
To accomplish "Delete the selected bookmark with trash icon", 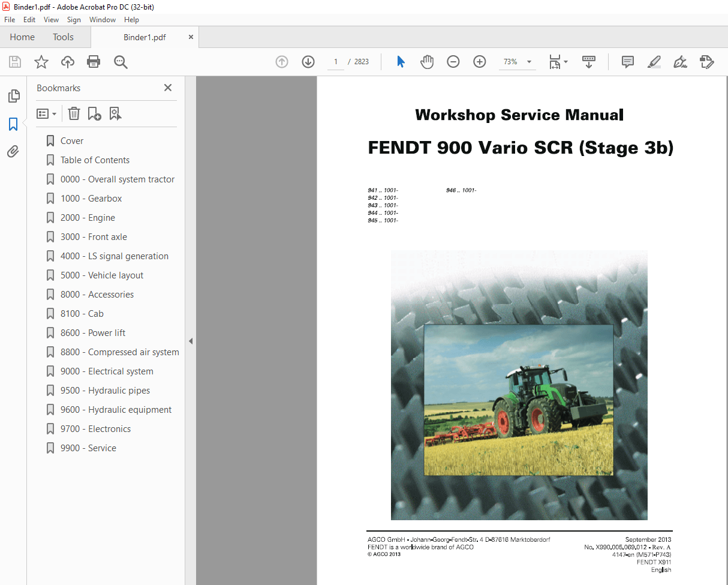I will point(74,113).
